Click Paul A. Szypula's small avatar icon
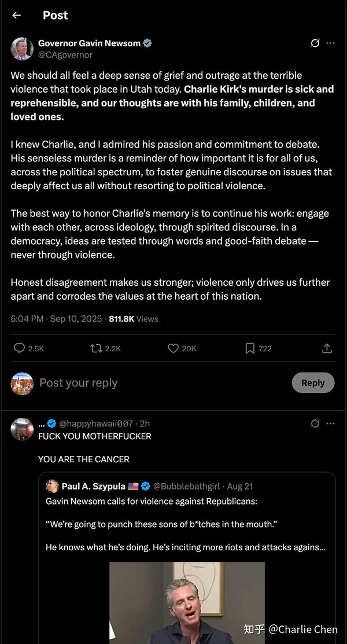The height and width of the screenshot is (644, 347). click(x=53, y=486)
